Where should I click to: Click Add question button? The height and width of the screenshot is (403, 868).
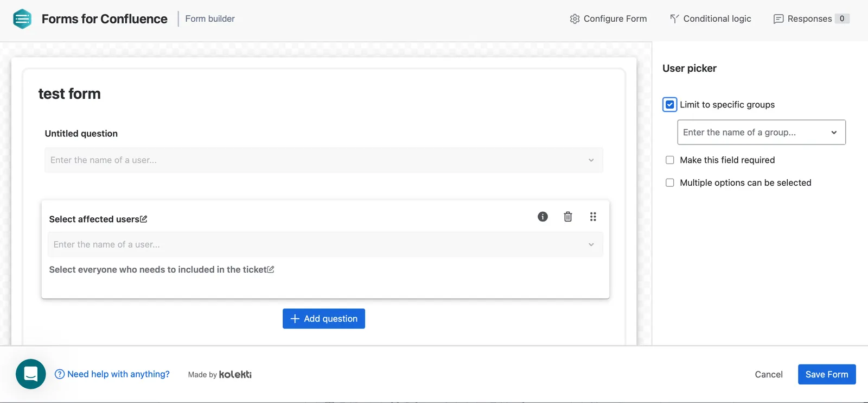coord(324,319)
